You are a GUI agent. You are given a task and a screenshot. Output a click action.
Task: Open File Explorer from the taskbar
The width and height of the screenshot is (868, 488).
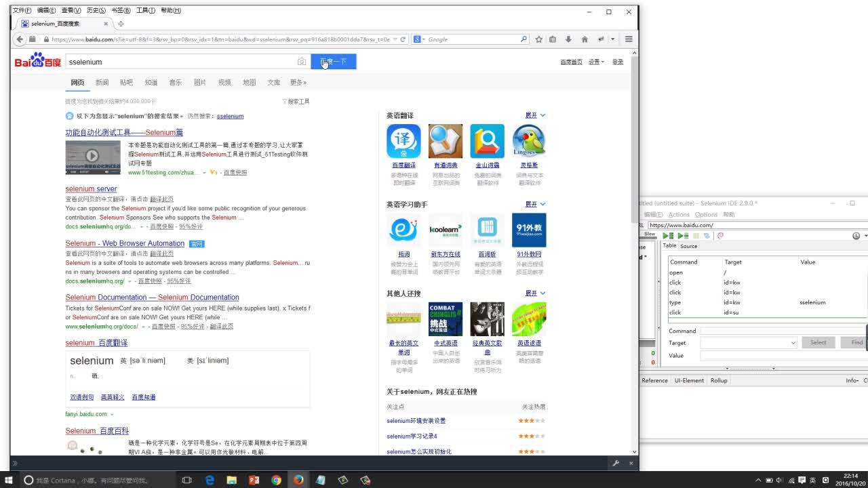click(232, 480)
